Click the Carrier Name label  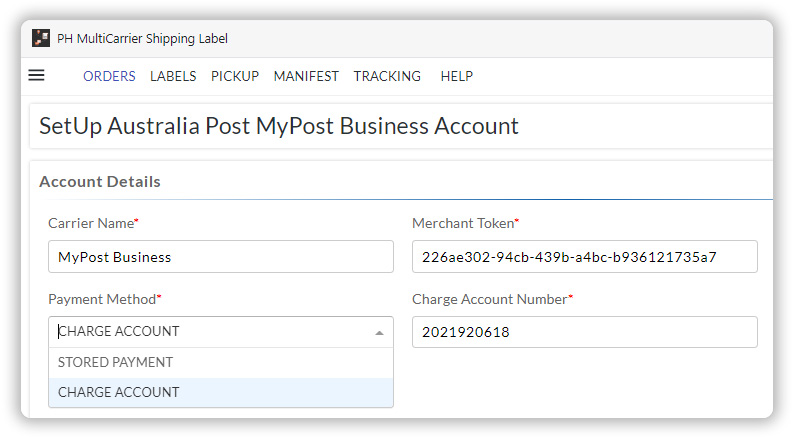(93, 223)
